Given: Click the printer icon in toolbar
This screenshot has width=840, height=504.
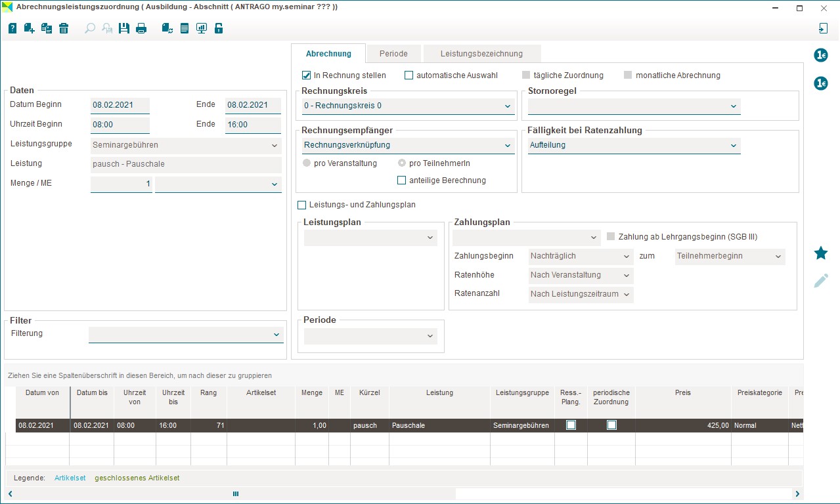Looking at the screenshot, I should (141, 28).
